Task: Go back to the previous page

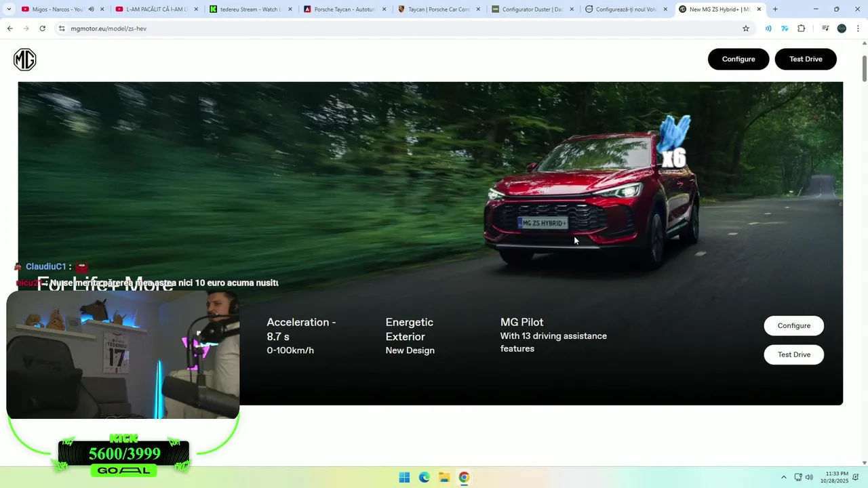Action: (x=10, y=28)
